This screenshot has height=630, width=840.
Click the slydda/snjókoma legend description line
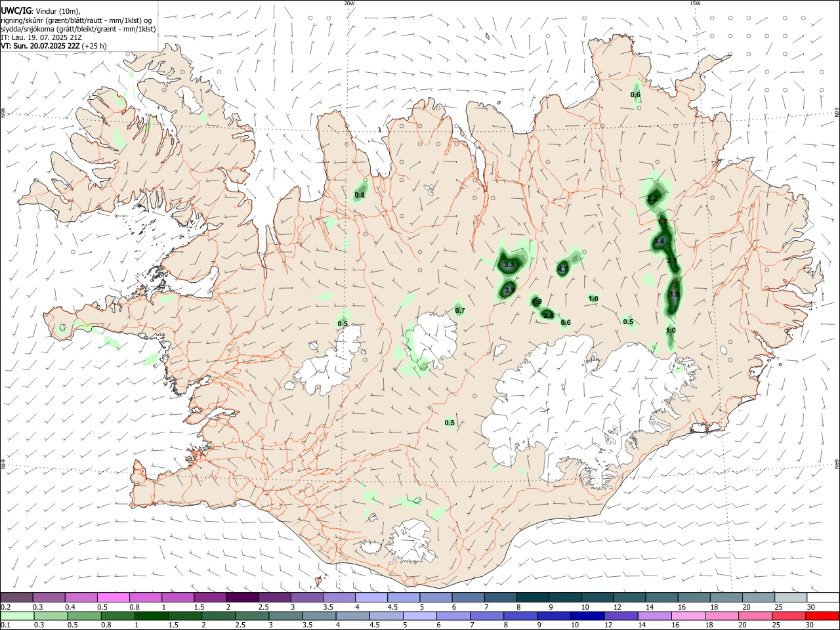78,29
